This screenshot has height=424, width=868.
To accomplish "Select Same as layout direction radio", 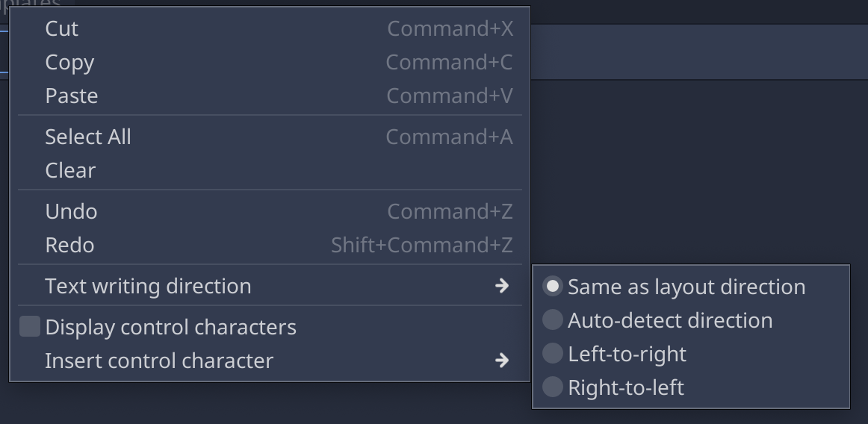I will click(x=553, y=287).
